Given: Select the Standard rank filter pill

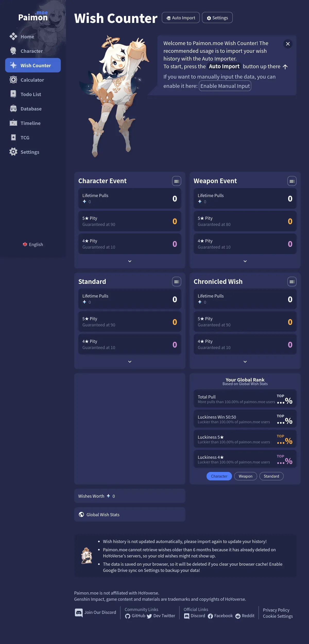Looking at the screenshot, I should click(x=271, y=476).
